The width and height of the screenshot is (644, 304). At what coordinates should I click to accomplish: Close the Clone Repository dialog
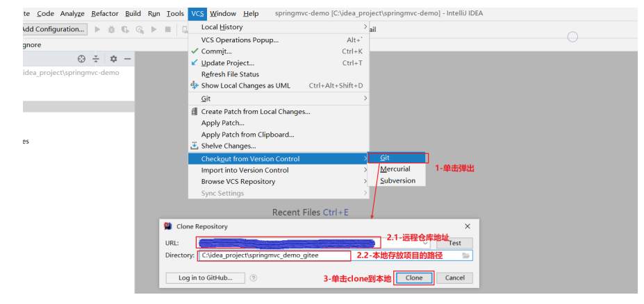coord(468,226)
